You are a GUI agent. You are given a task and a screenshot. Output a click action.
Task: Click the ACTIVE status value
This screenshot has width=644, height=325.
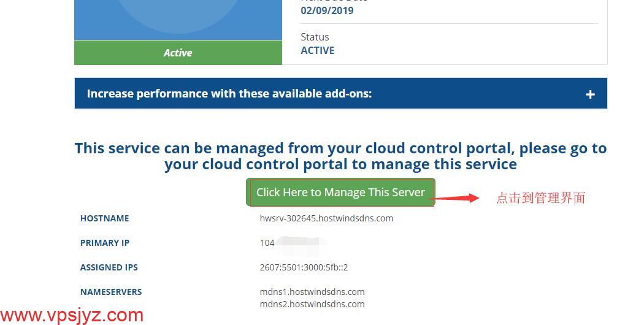tap(318, 50)
